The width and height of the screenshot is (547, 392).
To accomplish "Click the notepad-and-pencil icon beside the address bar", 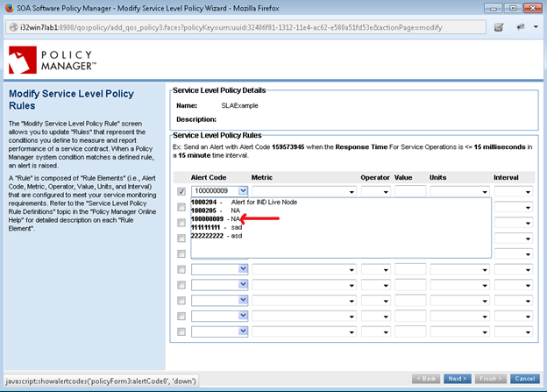I will [x=499, y=27].
